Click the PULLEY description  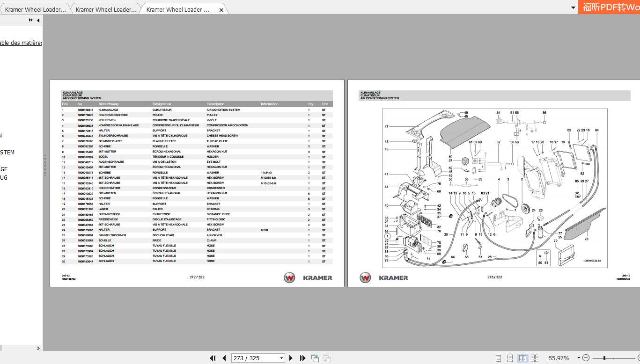(212, 115)
